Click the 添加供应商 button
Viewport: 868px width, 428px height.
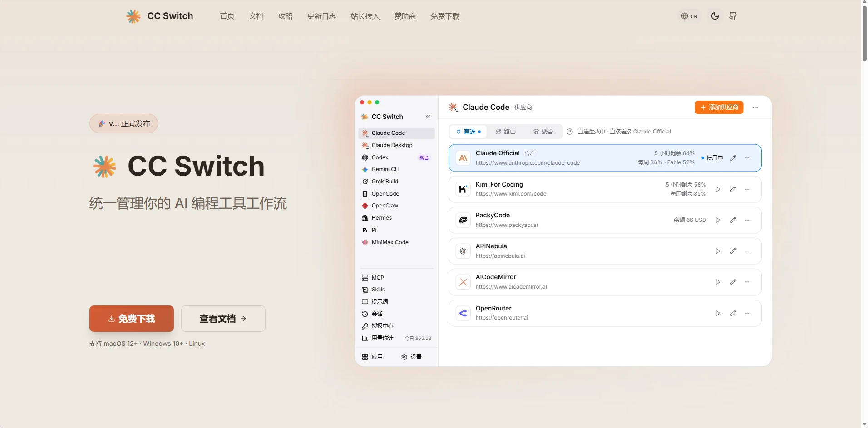pyautogui.click(x=719, y=108)
